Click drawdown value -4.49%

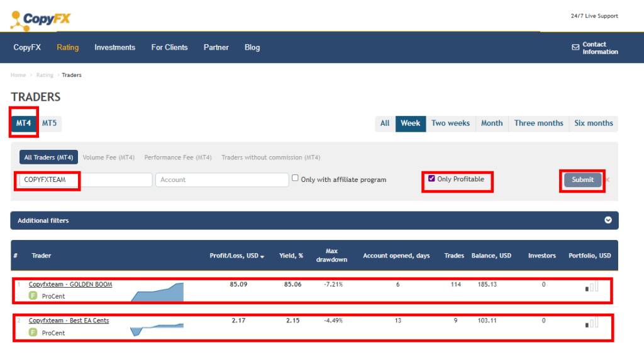(x=333, y=321)
